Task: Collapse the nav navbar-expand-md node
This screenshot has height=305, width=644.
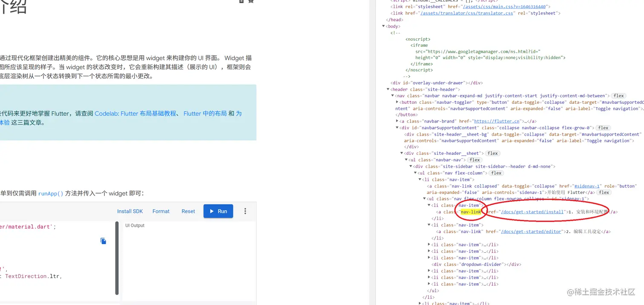Action: click(x=393, y=96)
